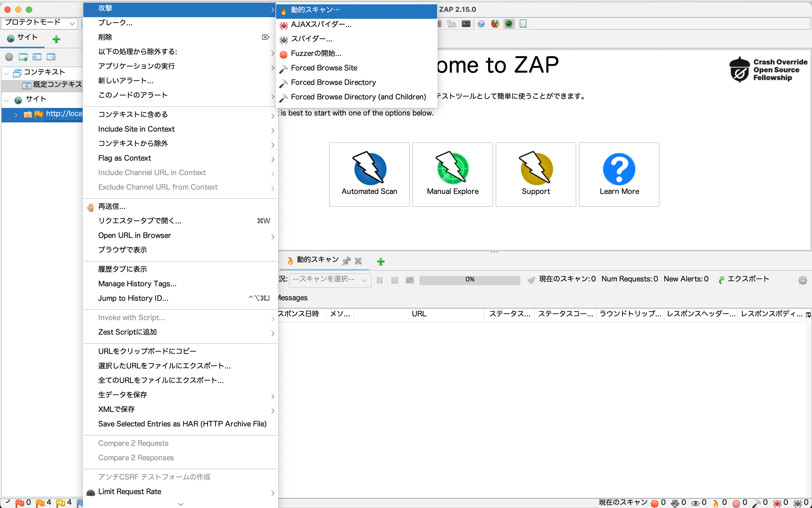Open the help icon in toolbar
Image resolution: width=812 pixels, height=508 pixels.
(481, 24)
